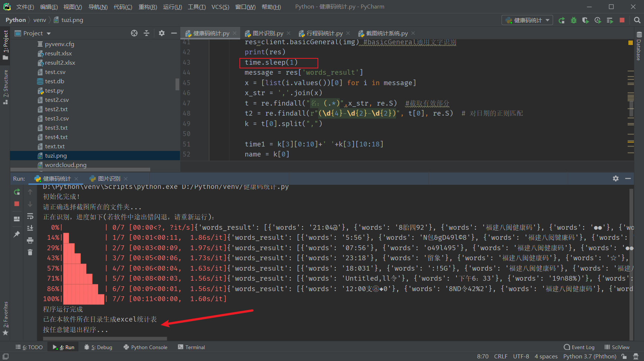Click the red stop button in Run panel
The height and width of the screenshot is (361, 644).
[17, 204]
